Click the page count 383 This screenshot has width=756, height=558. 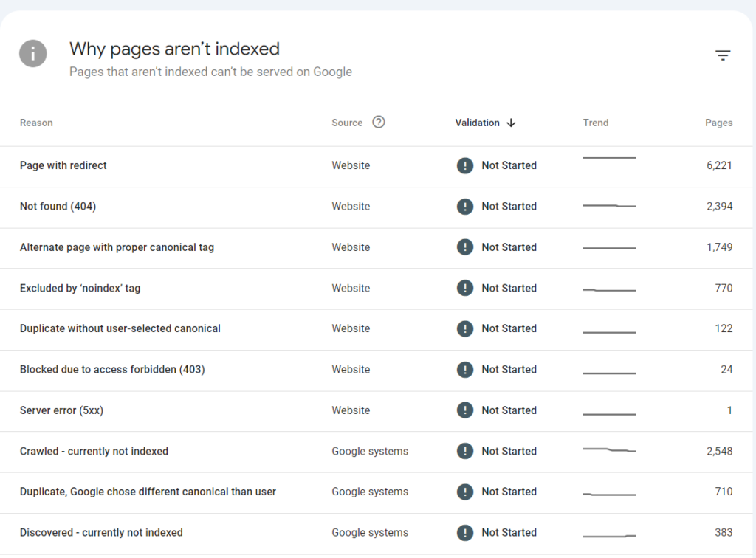point(724,533)
